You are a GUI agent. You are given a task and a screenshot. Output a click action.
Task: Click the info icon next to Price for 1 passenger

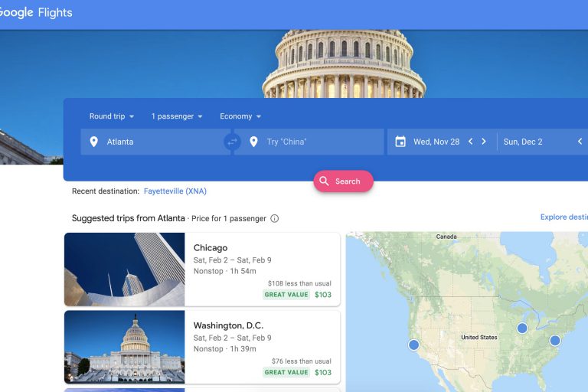click(275, 218)
